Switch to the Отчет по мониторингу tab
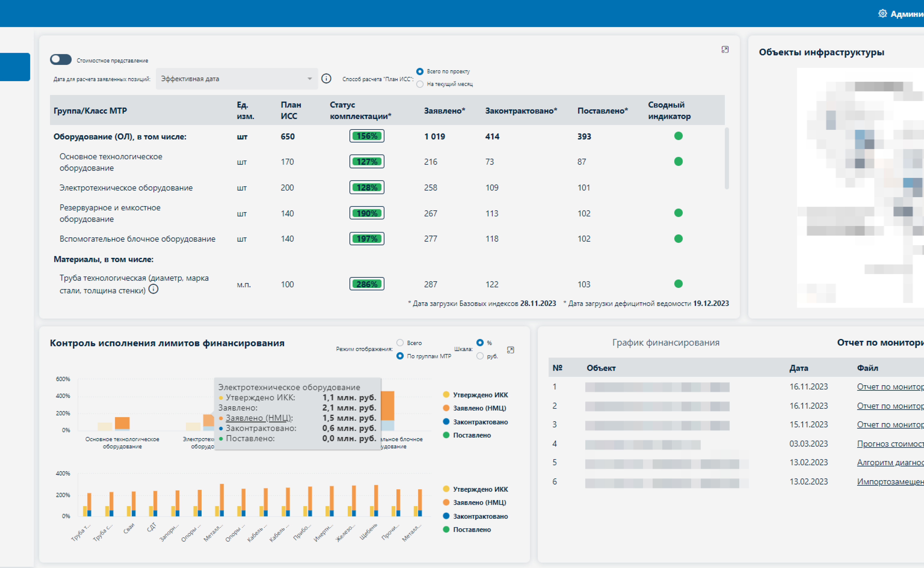 point(880,342)
